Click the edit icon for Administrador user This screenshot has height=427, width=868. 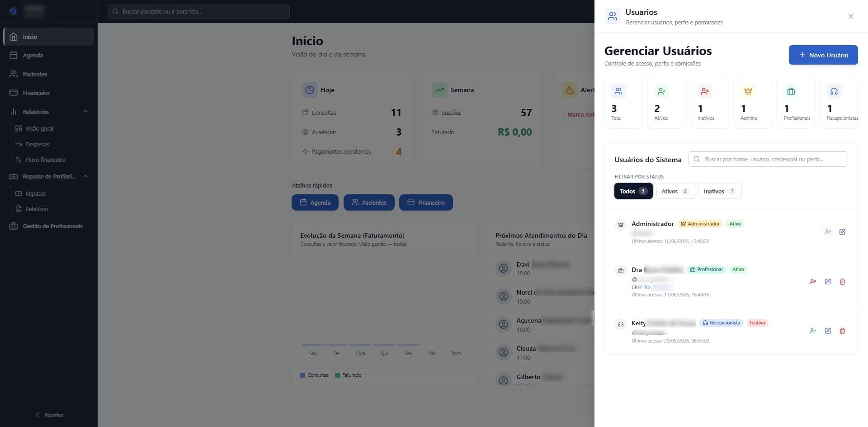[842, 232]
